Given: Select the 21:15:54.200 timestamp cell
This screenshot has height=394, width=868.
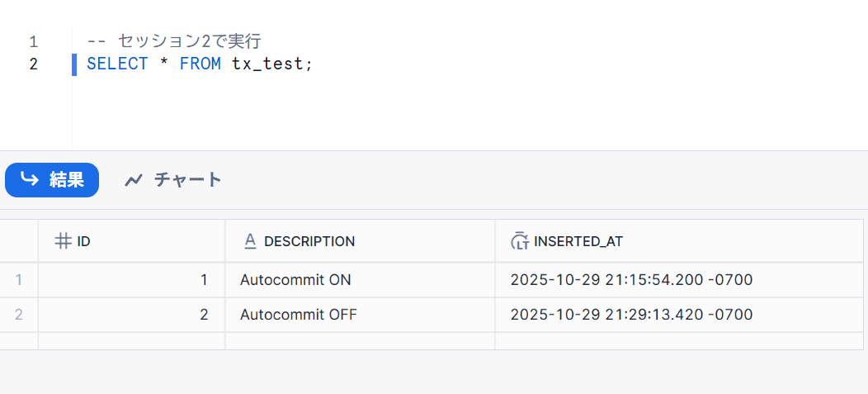Looking at the screenshot, I should (x=631, y=280).
